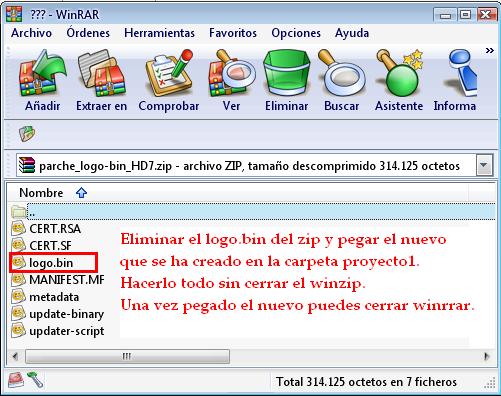
Task: Click the Ver toolbar icon
Action: point(232,73)
